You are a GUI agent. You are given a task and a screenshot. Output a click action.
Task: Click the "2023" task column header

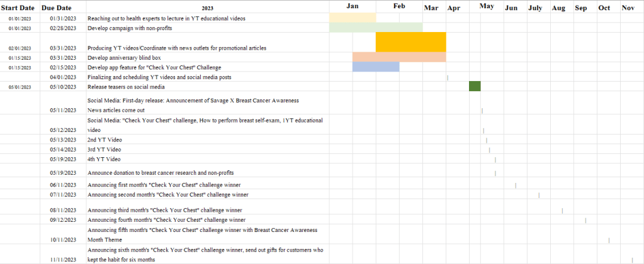tap(208, 8)
